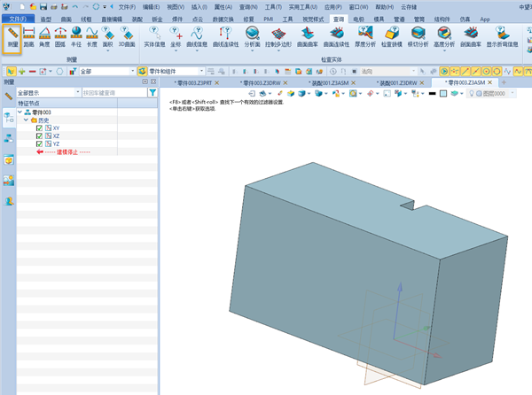The height and width of the screenshot is (395, 532).
Task: Click the red minus remove-from-selection icon
Action: point(32,72)
